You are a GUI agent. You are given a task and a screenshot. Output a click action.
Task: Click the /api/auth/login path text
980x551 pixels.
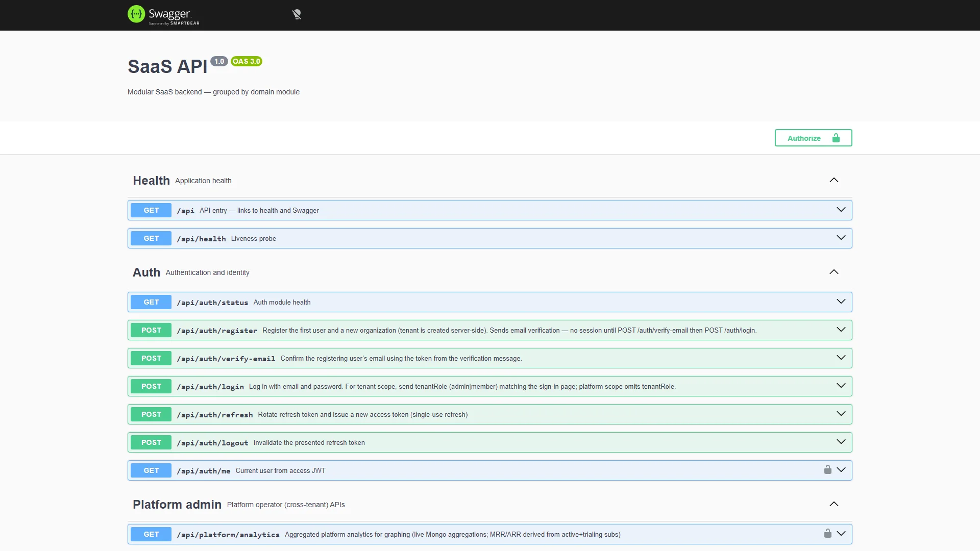point(210,387)
